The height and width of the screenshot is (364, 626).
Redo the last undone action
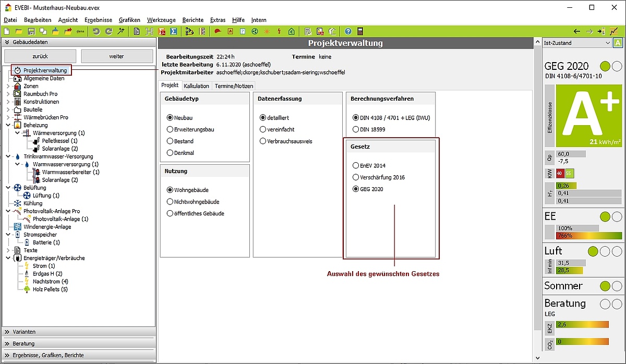(109, 31)
